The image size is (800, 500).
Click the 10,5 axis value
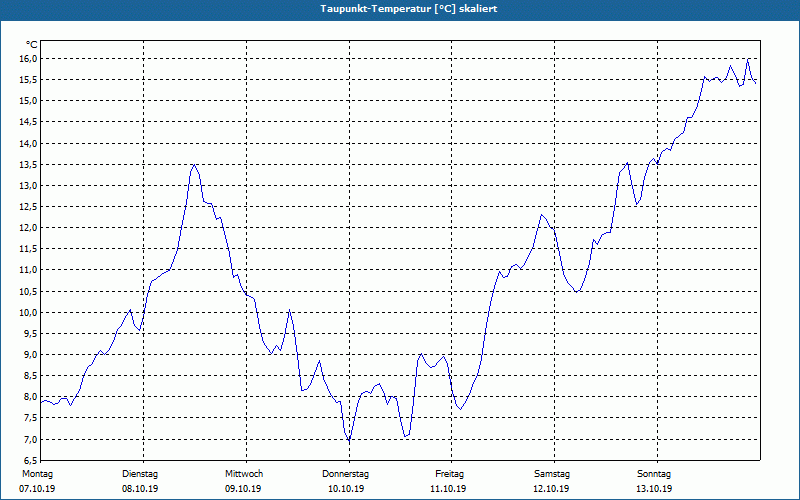(29, 291)
